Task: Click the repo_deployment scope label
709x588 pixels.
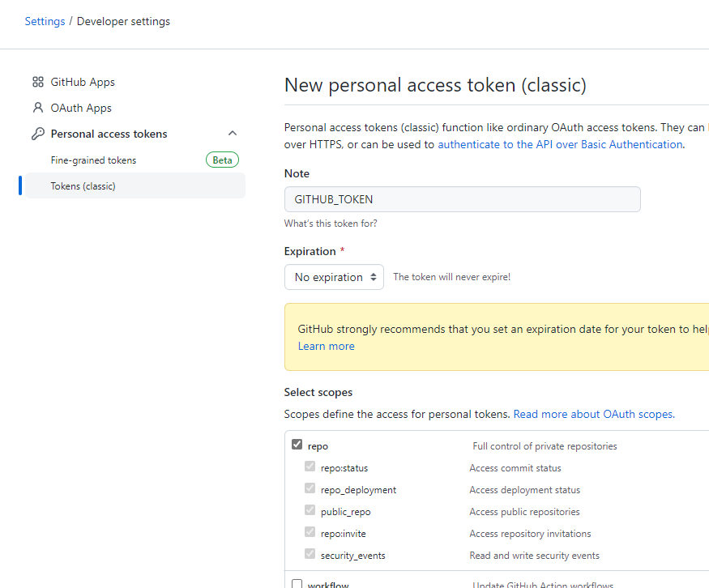Action: [x=358, y=490]
